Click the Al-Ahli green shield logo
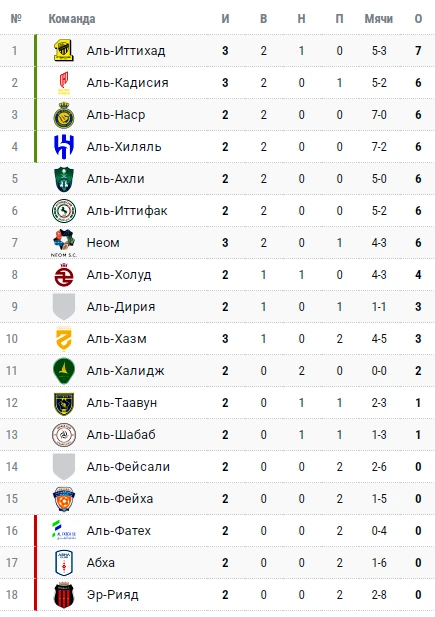The image size is (435, 617). (64, 179)
